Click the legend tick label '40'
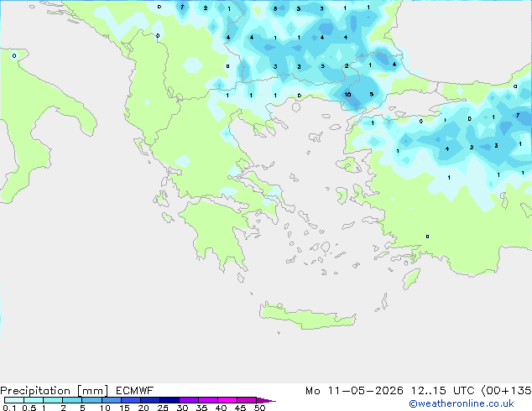The height and width of the screenshot is (411, 532). pyautogui.click(x=221, y=408)
